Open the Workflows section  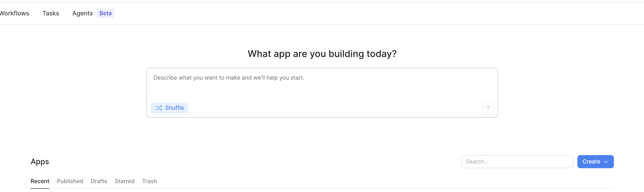coord(14,13)
